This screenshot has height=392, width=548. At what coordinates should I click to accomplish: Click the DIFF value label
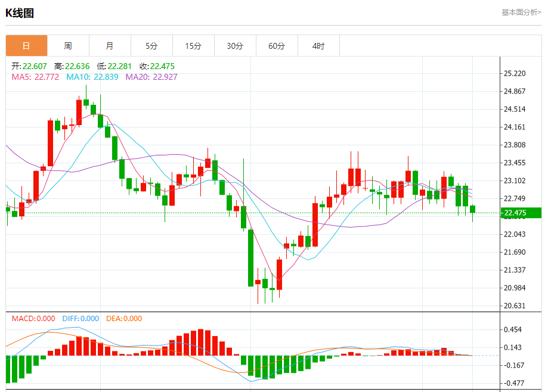point(81,319)
